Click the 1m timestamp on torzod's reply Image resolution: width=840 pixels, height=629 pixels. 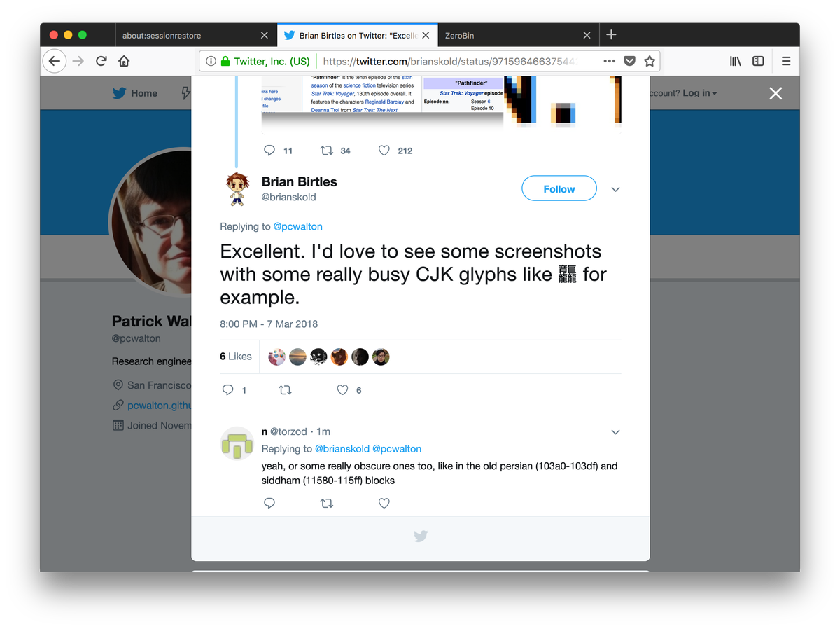[x=323, y=432]
